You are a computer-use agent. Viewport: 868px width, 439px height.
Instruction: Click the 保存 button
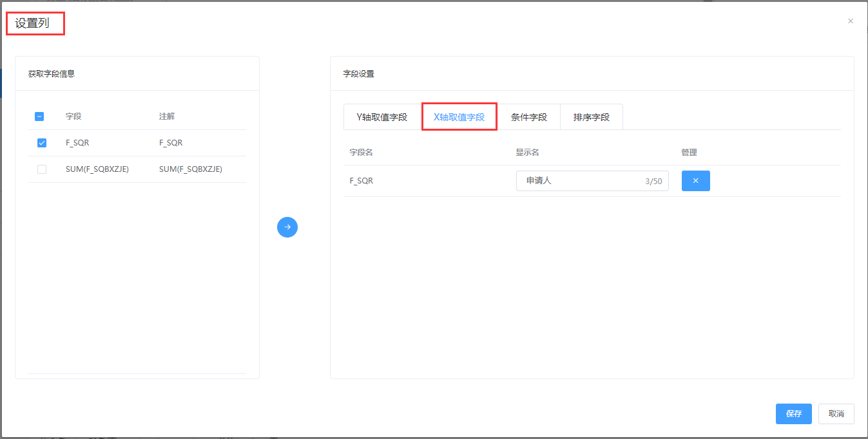point(793,414)
